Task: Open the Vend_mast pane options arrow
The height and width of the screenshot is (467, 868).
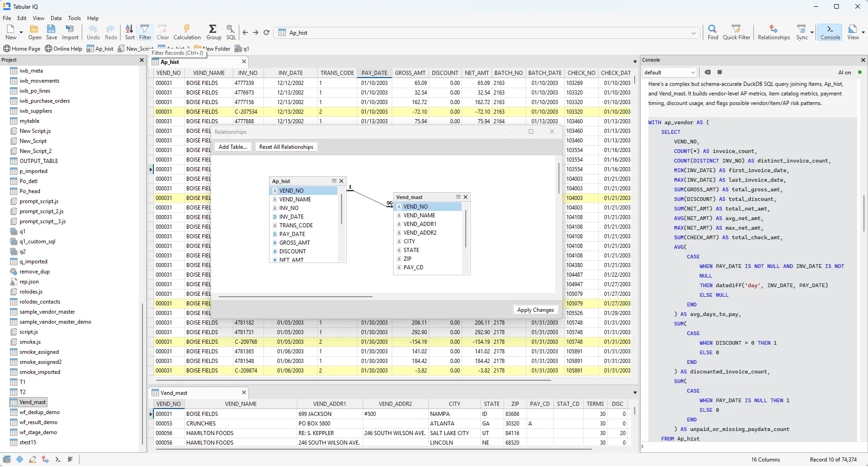Action: (x=635, y=393)
